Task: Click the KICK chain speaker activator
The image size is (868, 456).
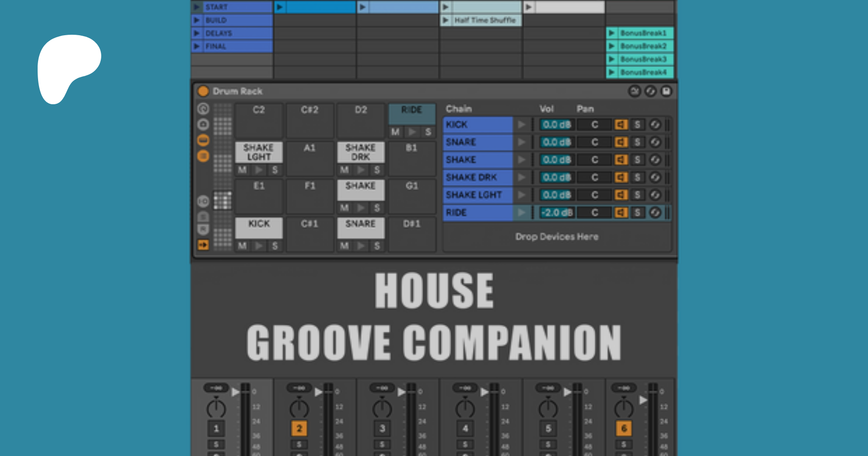Action: 621,124
